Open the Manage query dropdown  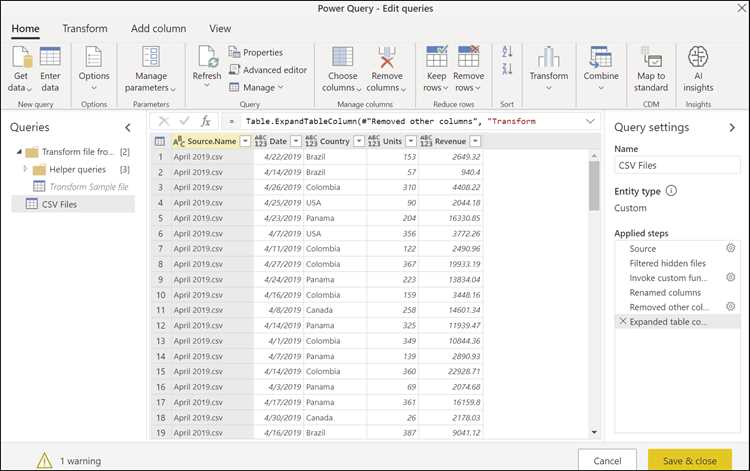(x=256, y=87)
